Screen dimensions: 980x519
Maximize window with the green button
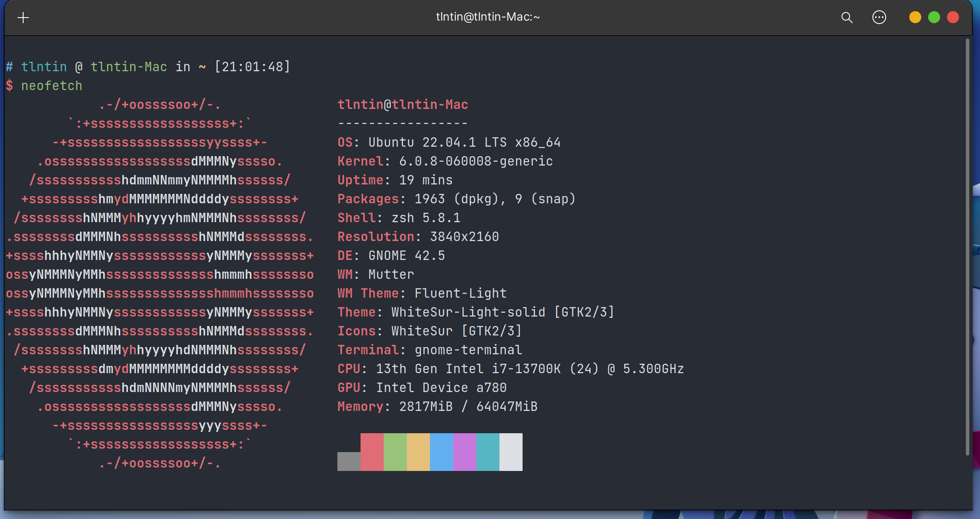[x=934, y=18]
